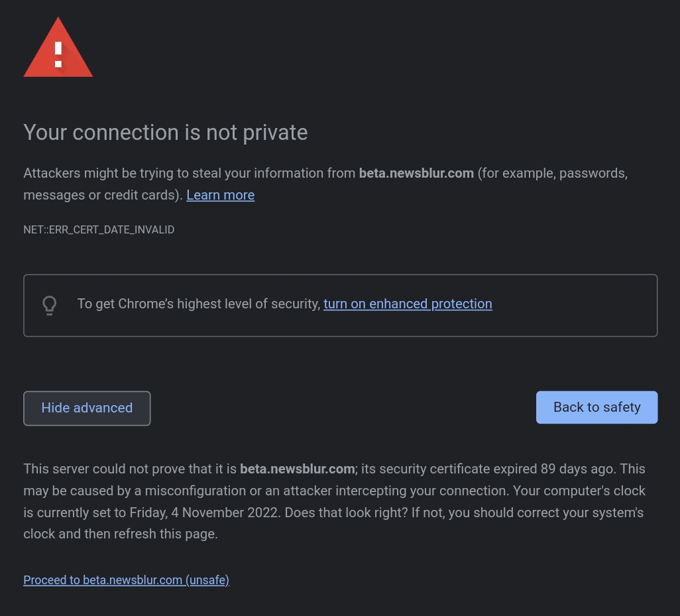Open the Learn more link
The image size is (680, 616).
tap(220, 195)
